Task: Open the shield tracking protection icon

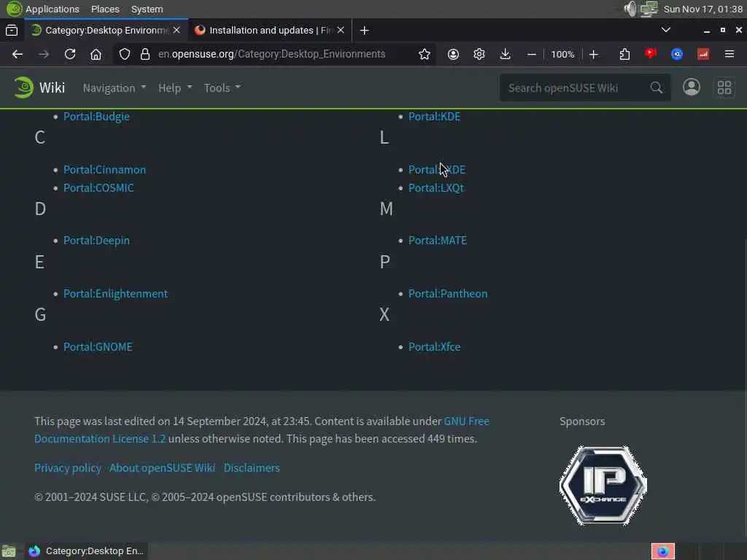Action: [124, 54]
